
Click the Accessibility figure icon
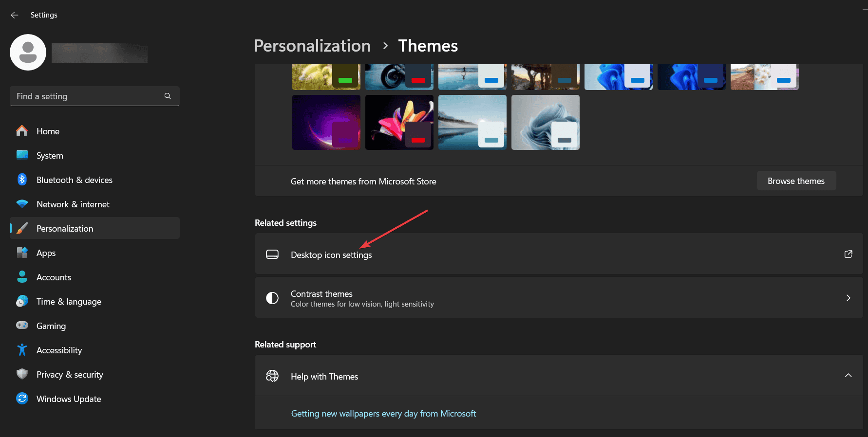tap(22, 349)
